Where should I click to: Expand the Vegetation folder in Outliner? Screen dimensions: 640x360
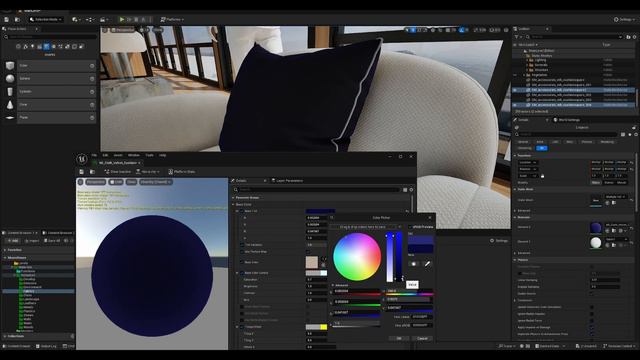pos(524,75)
